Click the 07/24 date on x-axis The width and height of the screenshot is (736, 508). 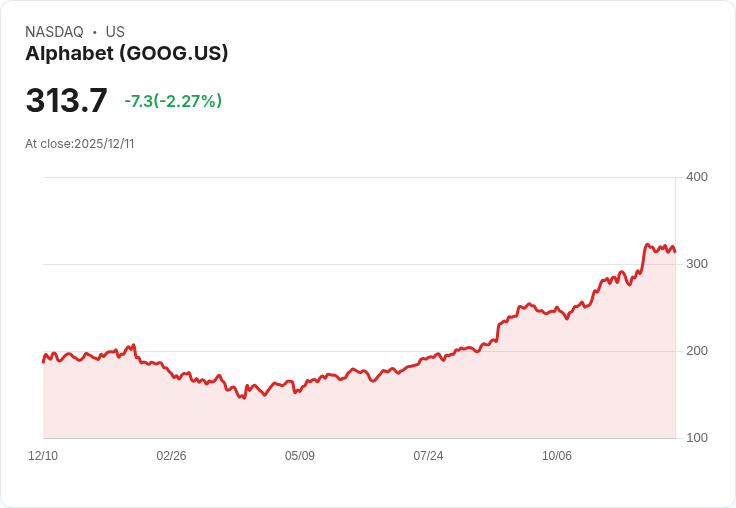[428, 456]
